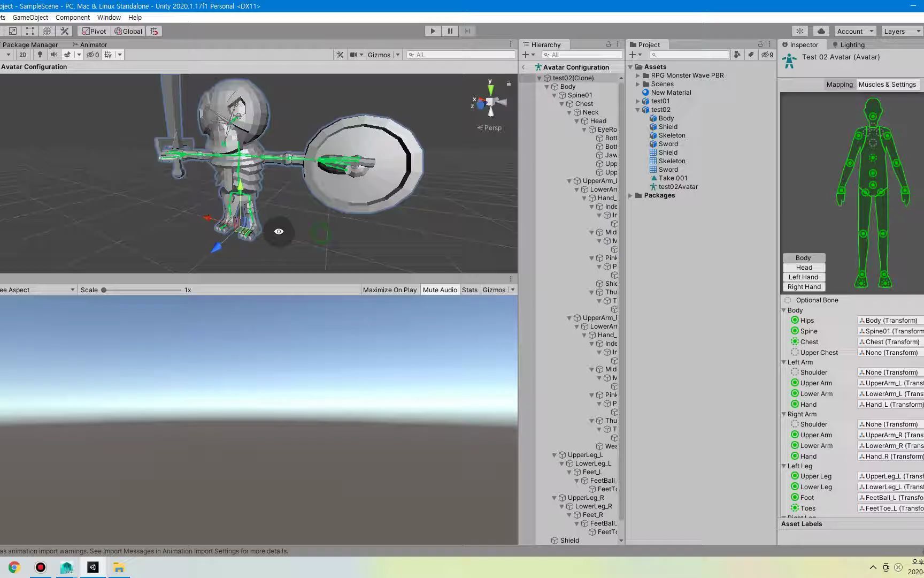
Task: Click the Left Hand button in avatar mapping
Action: point(803,277)
